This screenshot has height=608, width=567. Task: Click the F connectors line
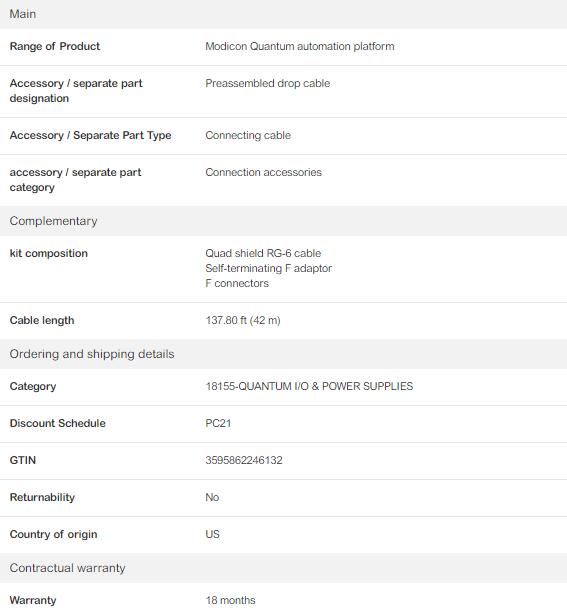click(x=237, y=283)
